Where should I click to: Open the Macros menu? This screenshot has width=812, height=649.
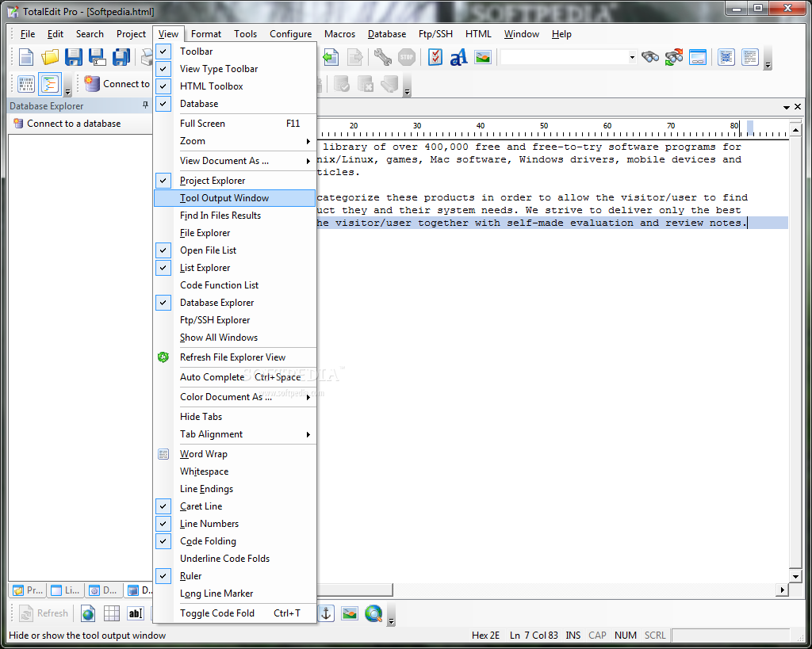(339, 34)
